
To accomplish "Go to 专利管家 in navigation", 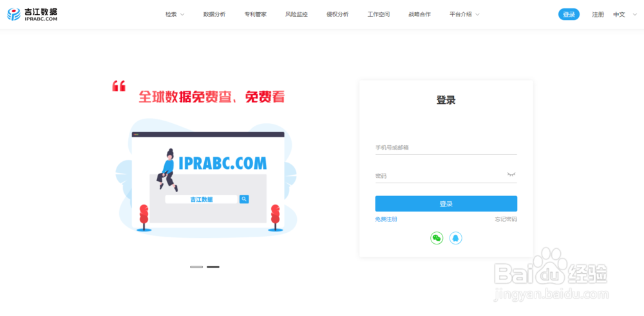I will click(256, 14).
